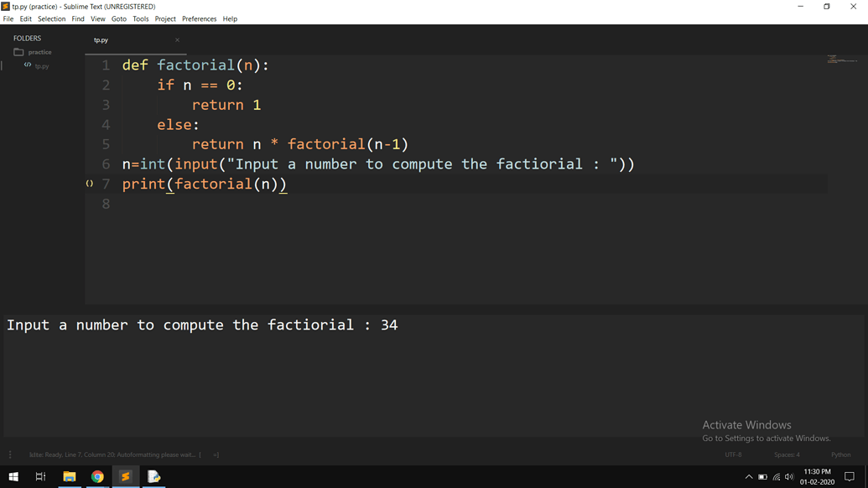Close the tp.py tab
The image size is (868, 488).
(177, 40)
